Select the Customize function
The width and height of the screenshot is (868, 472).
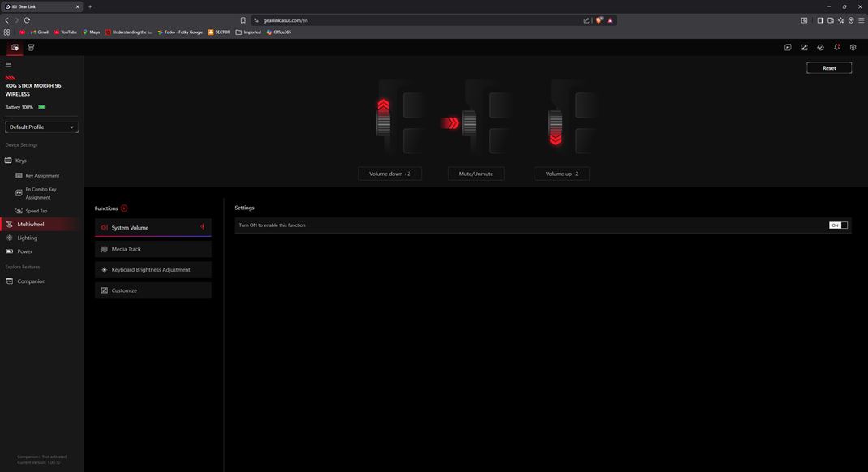153,290
